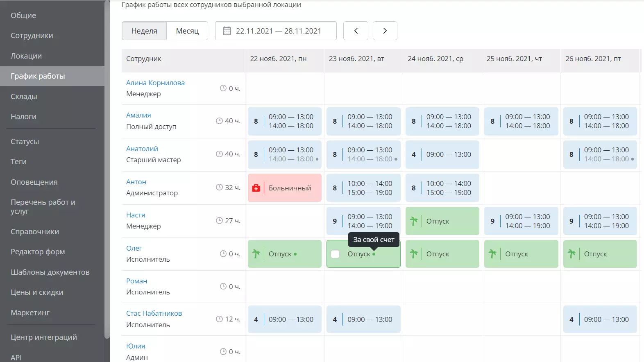This screenshot has height=362, width=644.
Task: Click clock icon next to Стас Набатников's 12 ч.
Action: [x=219, y=319]
